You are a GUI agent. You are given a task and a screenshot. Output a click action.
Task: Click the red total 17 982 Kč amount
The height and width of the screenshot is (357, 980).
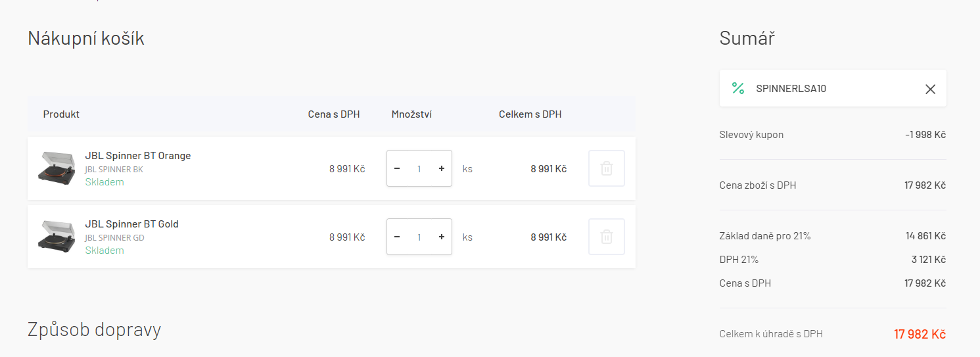920,334
